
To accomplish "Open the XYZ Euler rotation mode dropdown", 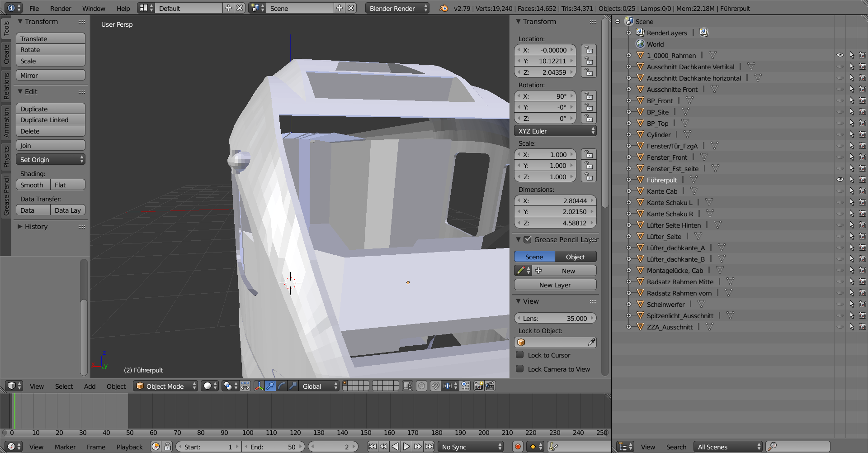I will (555, 131).
